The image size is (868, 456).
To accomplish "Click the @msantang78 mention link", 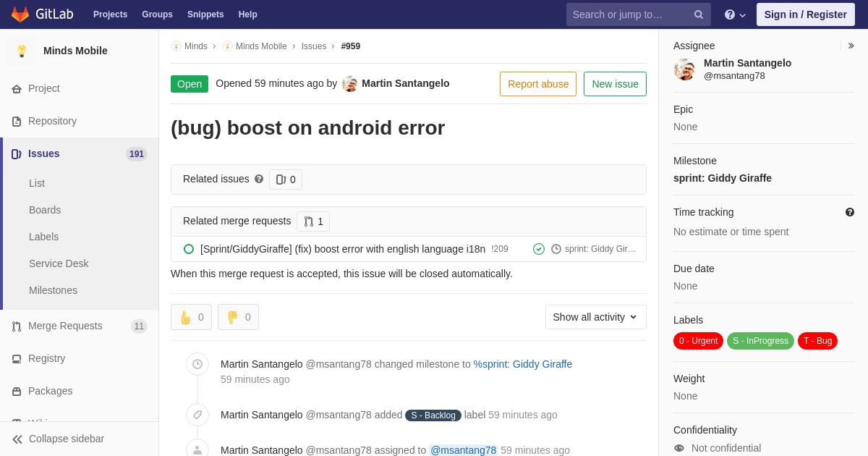I will pos(463,450).
